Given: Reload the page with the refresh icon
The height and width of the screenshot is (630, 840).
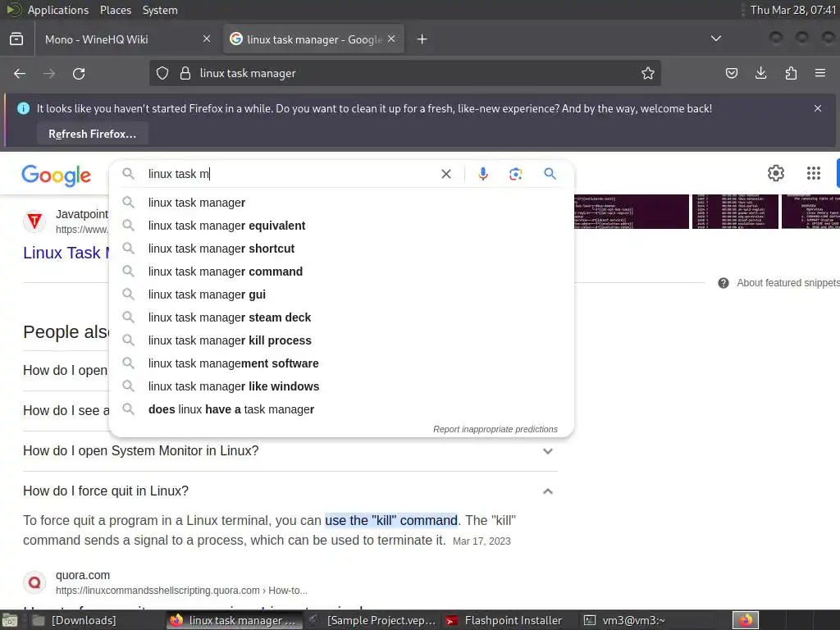Looking at the screenshot, I should tap(79, 73).
